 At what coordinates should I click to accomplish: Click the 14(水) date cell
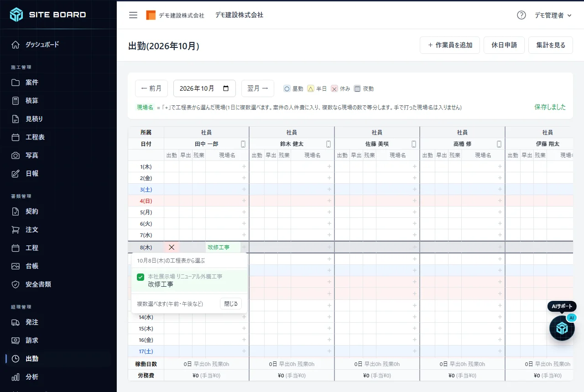[146, 317]
